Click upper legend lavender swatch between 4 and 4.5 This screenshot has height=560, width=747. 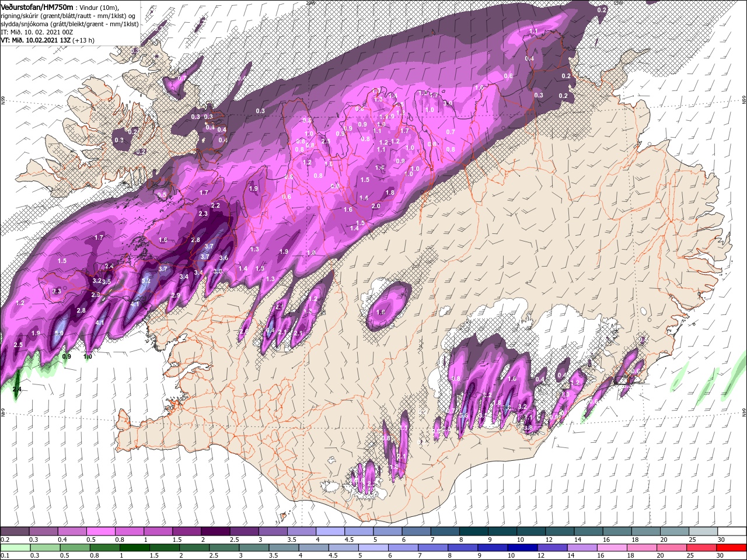tap(330, 531)
